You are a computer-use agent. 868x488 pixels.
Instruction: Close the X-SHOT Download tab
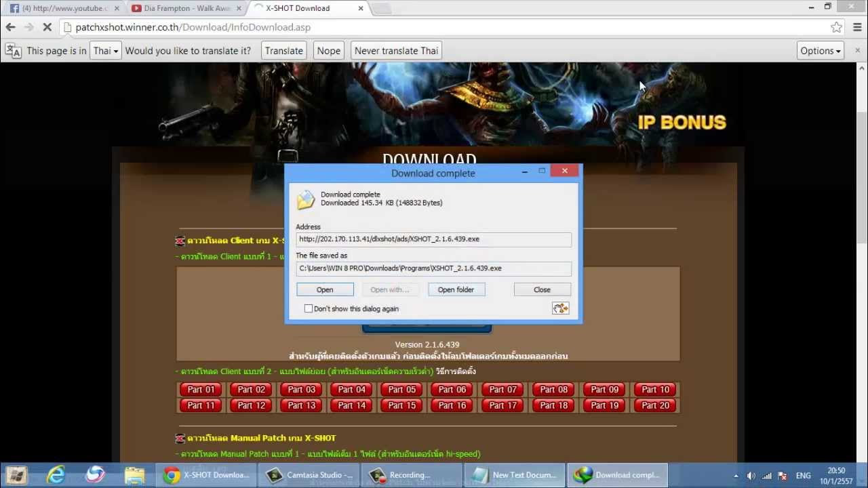click(361, 8)
